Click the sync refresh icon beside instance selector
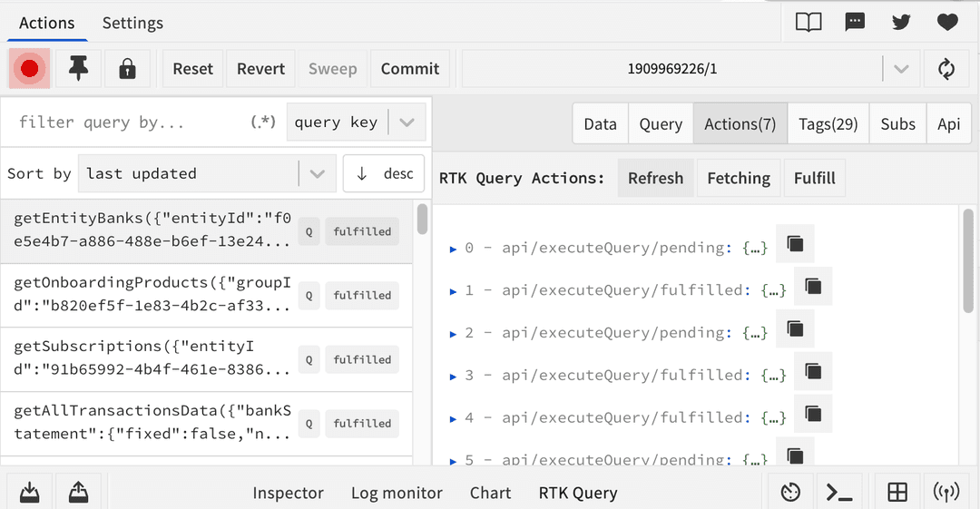Image resolution: width=980 pixels, height=509 pixels. click(x=946, y=69)
